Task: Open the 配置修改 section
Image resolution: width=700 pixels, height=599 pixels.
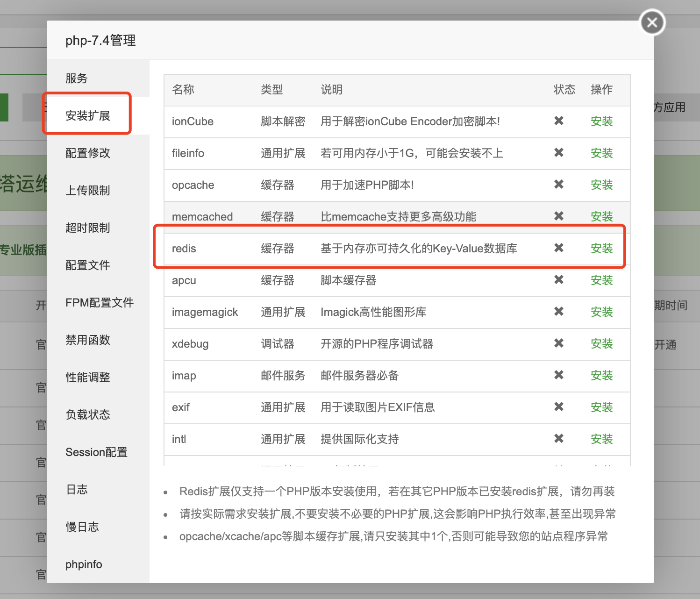Action: [88, 153]
